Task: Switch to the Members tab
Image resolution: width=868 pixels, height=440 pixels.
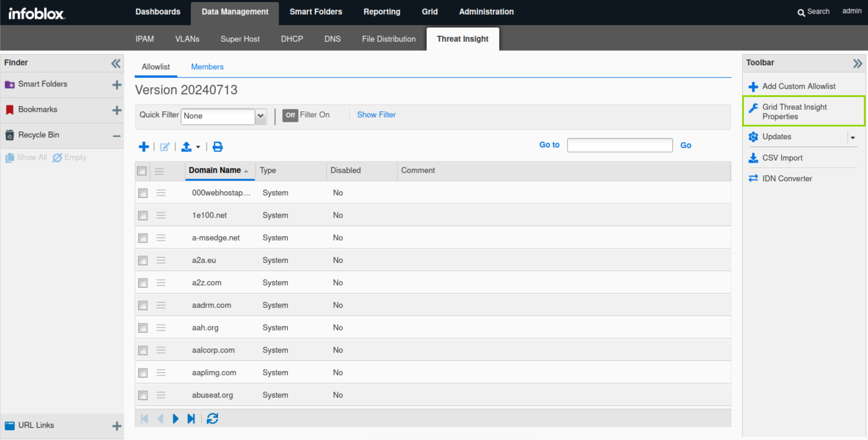Action: coord(207,67)
